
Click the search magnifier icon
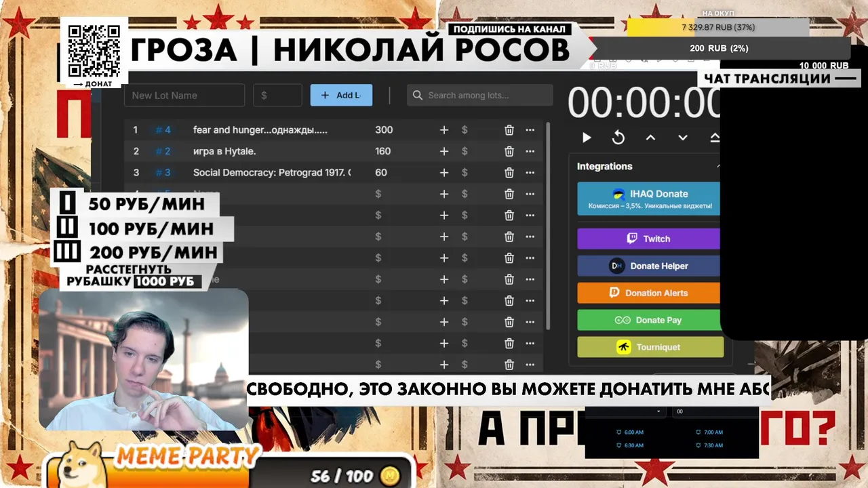(418, 96)
